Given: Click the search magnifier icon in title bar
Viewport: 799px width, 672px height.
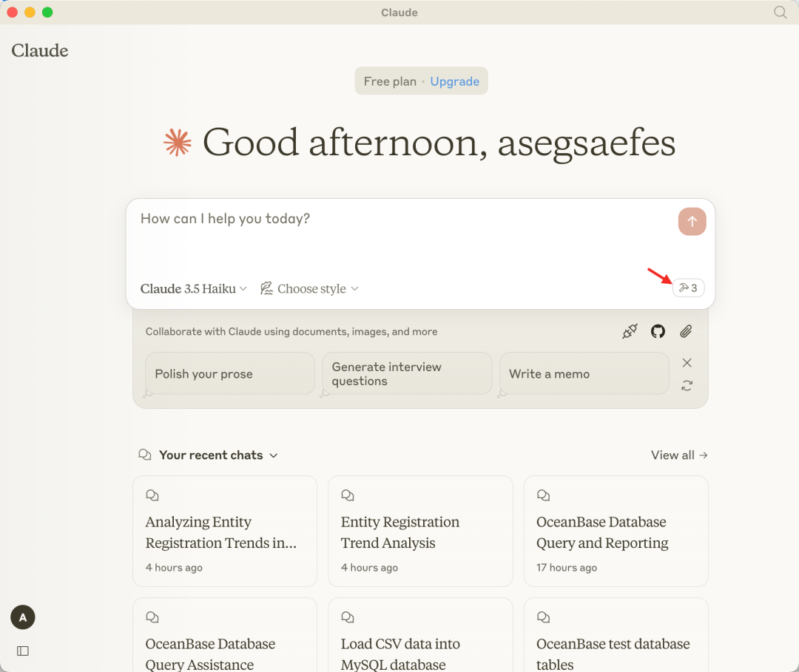Looking at the screenshot, I should (780, 12).
